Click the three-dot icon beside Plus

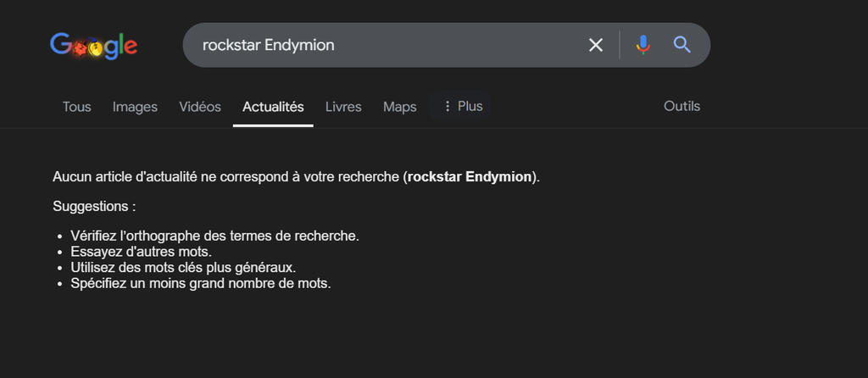pos(448,107)
